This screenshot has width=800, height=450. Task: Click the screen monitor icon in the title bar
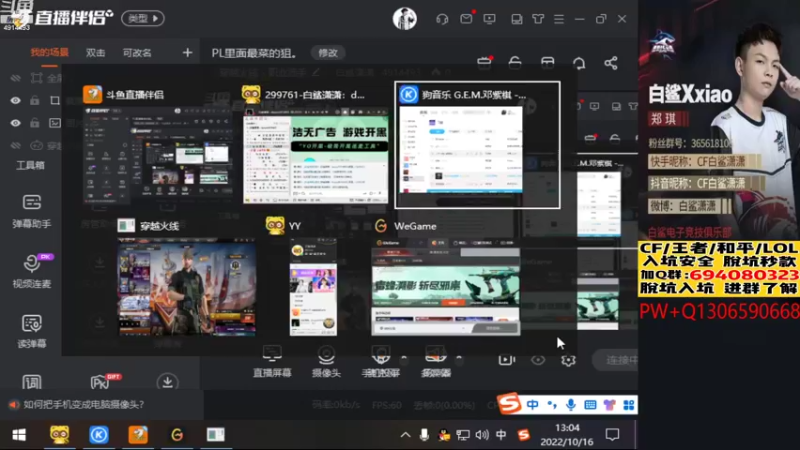click(489, 19)
